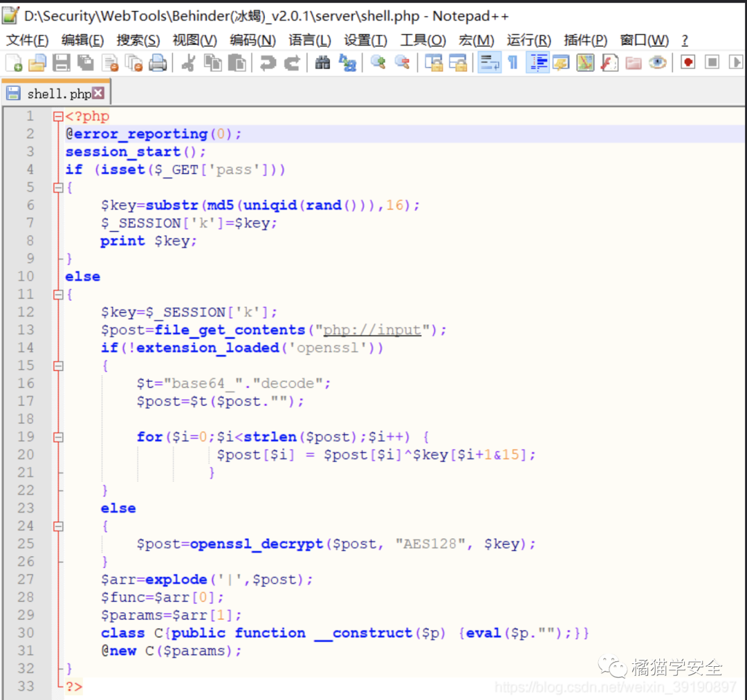Collapse the else block fold on line 11

pyautogui.click(x=58, y=295)
